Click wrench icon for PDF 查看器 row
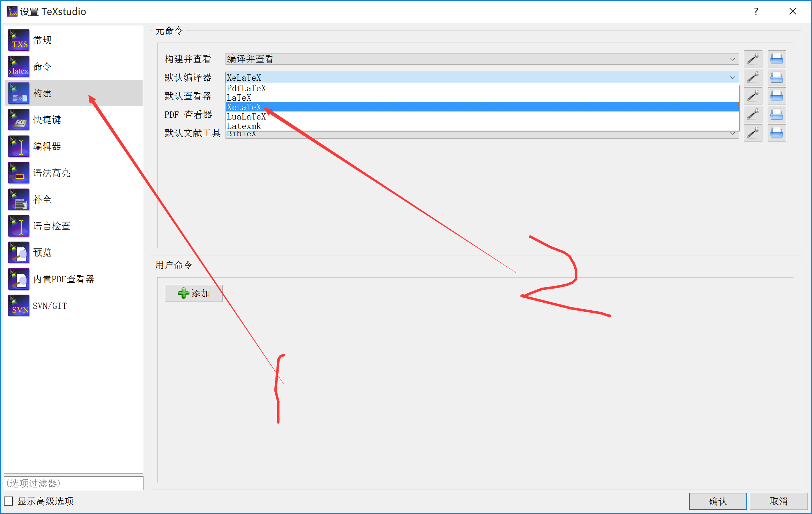Viewport: 812px width, 514px height. coord(753,115)
